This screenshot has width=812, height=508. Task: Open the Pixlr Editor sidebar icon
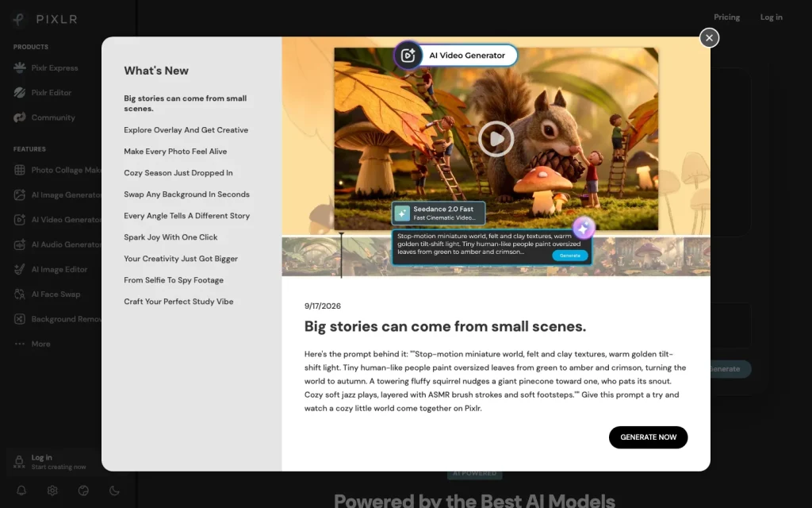click(20, 93)
